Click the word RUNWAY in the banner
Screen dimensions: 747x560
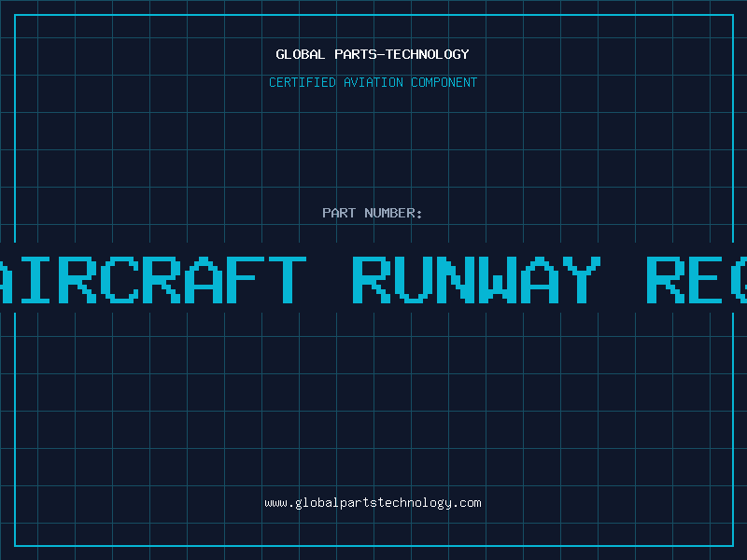(476, 279)
